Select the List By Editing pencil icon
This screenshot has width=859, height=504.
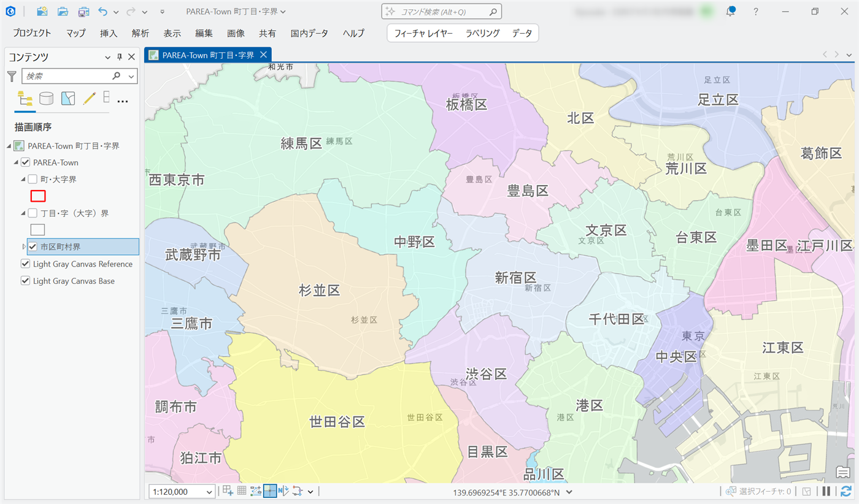tap(89, 99)
